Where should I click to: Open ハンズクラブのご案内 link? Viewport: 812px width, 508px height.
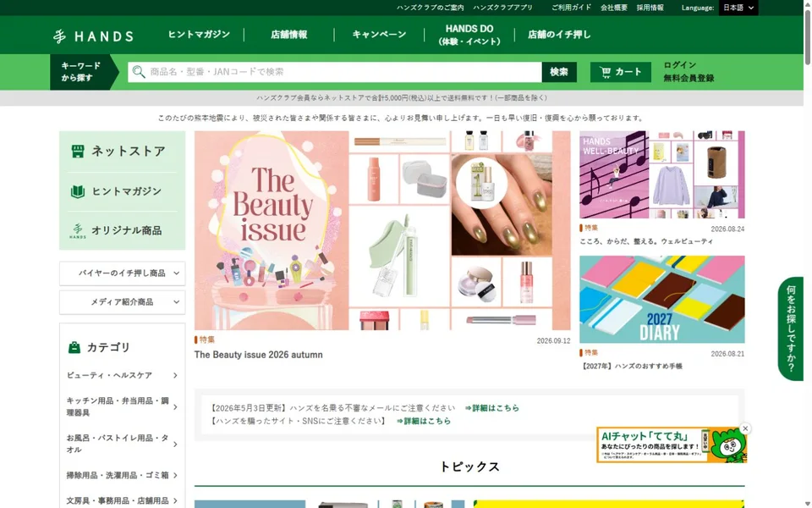click(431, 8)
